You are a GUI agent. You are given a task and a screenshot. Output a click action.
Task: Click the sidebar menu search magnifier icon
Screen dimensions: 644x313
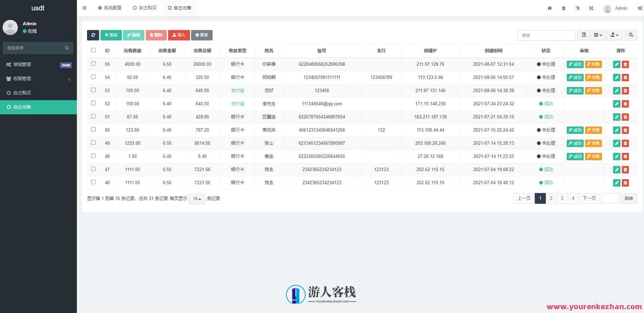pyautogui.click(x=67, y=48)
